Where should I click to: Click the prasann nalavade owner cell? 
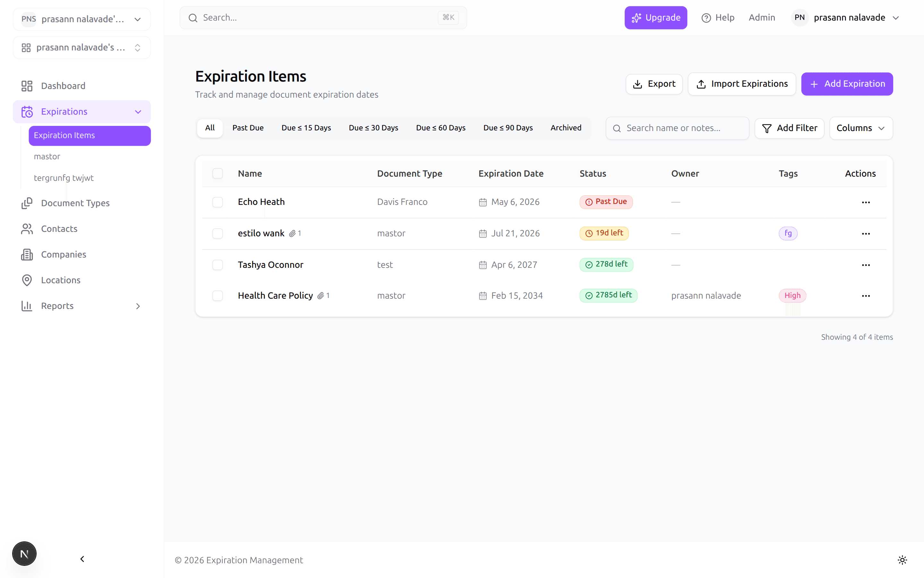[706, 296]
